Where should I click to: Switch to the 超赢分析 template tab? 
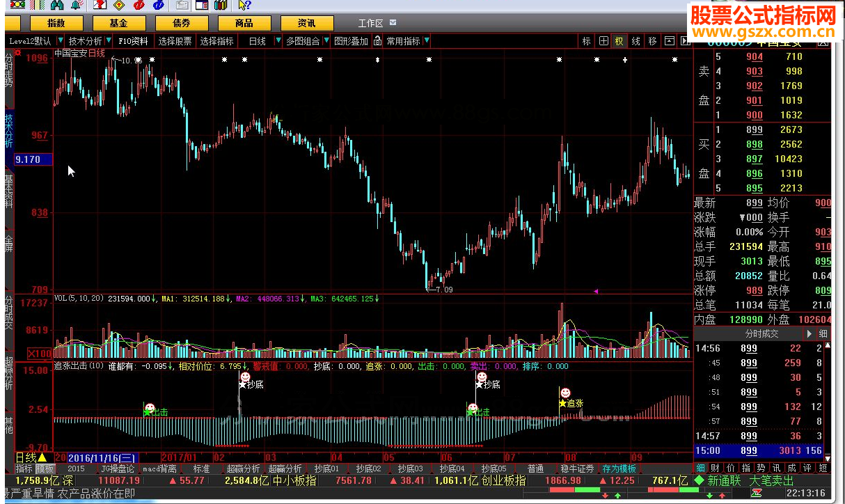[243, 469]
